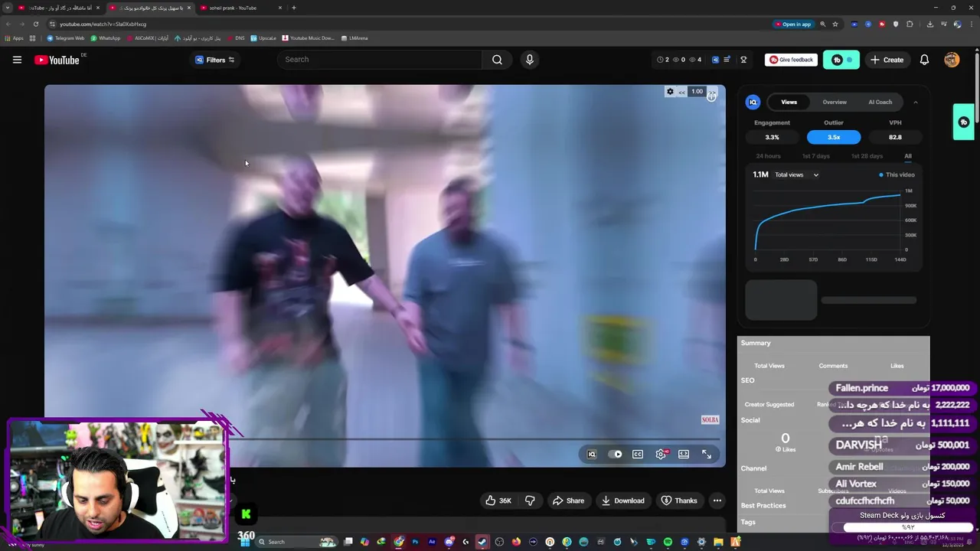The height and width of the screenshot is (551, 980).
Task: Reload the page
Action: [x=35, y=24]
